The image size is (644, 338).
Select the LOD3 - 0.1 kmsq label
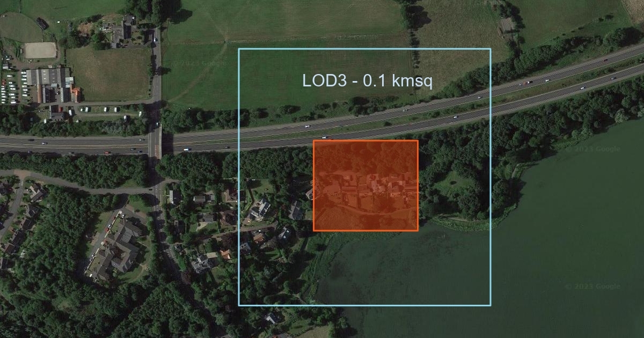tap(367, 81)
